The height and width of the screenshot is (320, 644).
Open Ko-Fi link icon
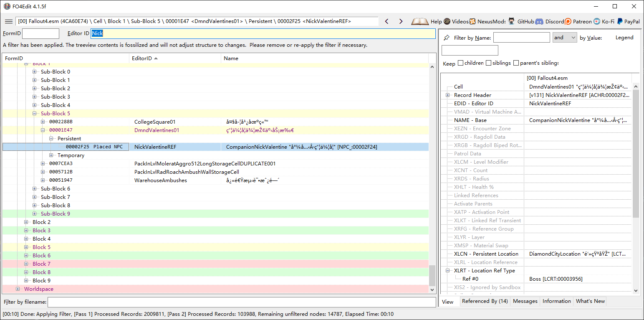coord(597,21)
